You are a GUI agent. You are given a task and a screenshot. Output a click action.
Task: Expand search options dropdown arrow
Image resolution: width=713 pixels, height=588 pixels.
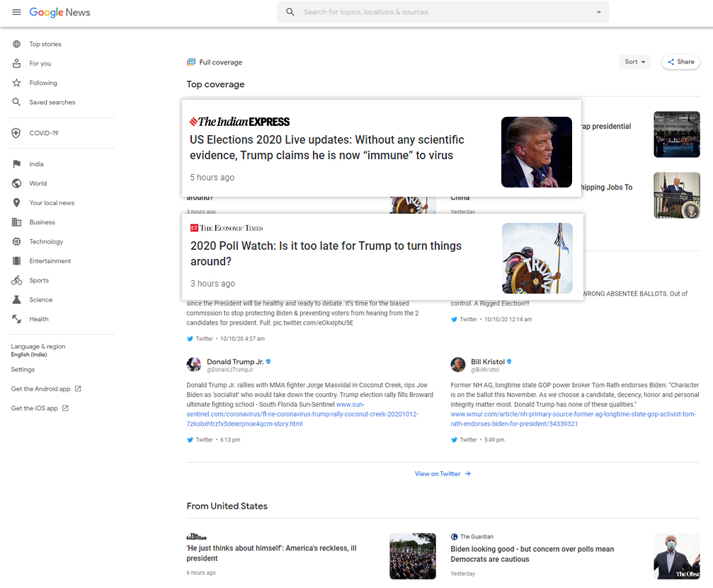599,12
